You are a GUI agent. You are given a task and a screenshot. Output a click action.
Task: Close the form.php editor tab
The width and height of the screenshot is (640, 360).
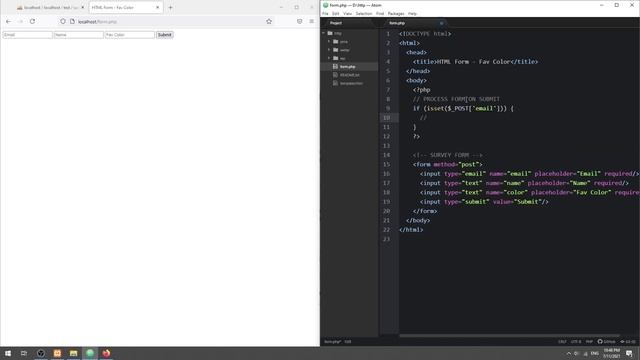441,23
